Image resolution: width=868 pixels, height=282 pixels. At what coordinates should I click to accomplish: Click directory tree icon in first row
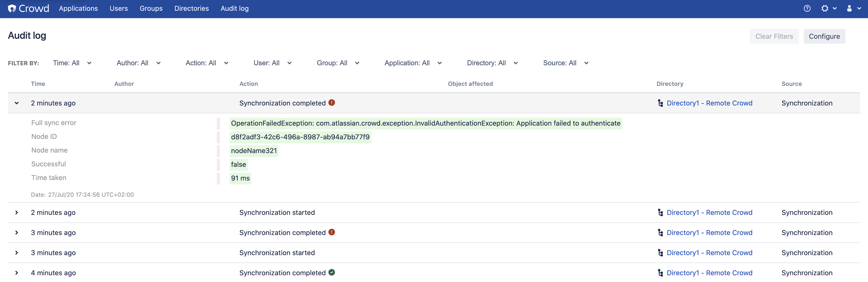click(660, 103)
